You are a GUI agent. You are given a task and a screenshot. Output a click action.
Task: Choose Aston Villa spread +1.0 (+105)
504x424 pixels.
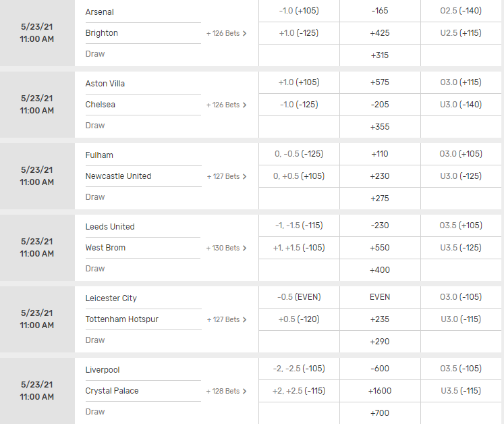[299, 82]
